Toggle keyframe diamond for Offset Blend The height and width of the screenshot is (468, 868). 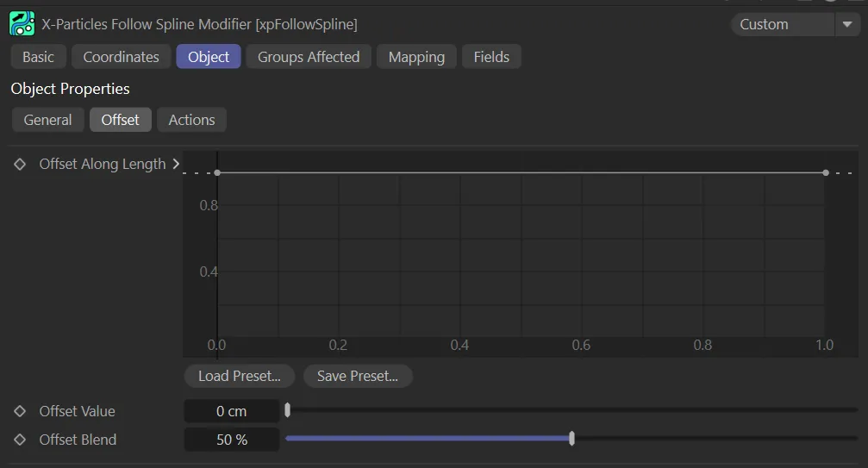pyautogui.click(x=20, y=440)
